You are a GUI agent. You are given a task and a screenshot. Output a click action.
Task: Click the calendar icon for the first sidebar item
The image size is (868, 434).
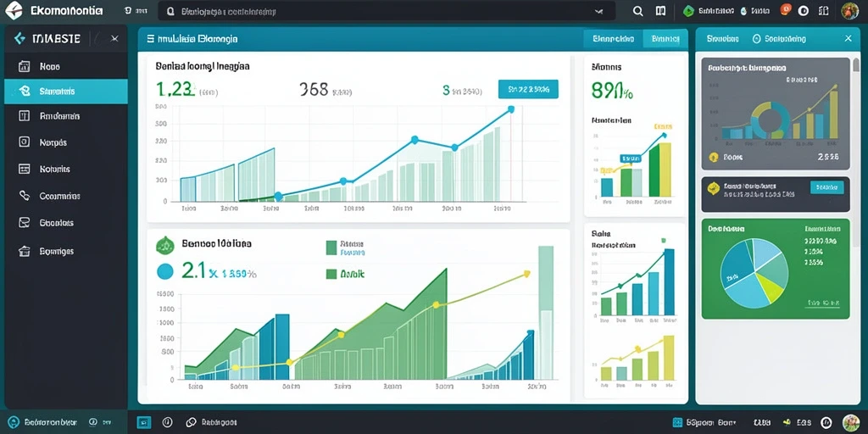pos(24,66)
